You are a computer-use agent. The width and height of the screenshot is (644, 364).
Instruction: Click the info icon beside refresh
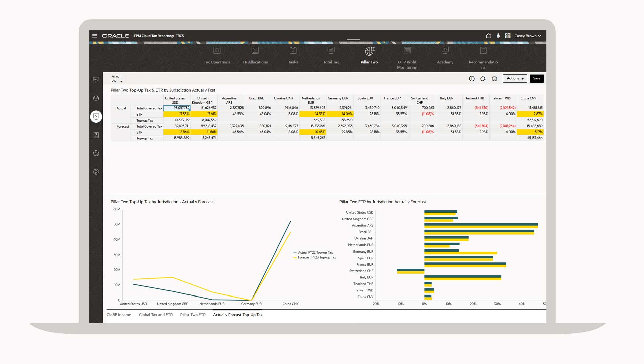472,79
